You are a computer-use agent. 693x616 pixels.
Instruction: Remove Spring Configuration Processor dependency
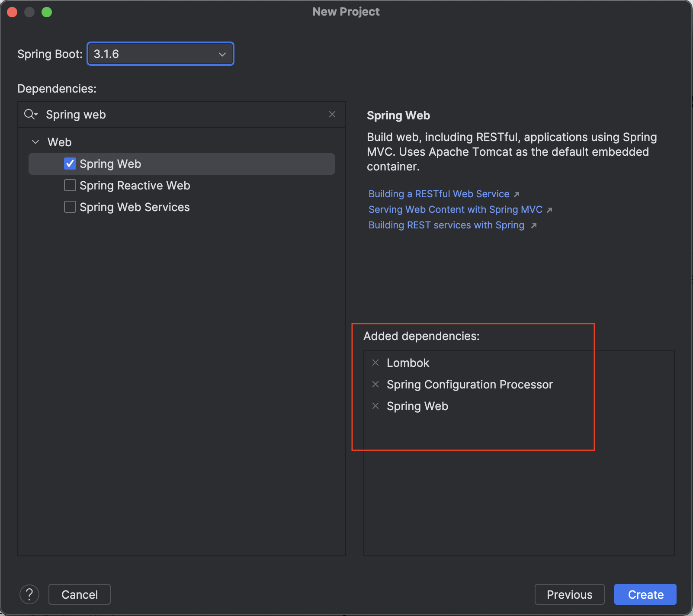(375, 384)
